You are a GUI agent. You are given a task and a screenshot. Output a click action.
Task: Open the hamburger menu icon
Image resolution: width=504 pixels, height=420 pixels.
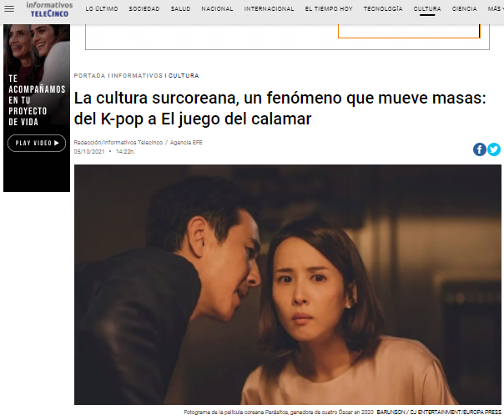pyautogui.click(x=9, y=8)
